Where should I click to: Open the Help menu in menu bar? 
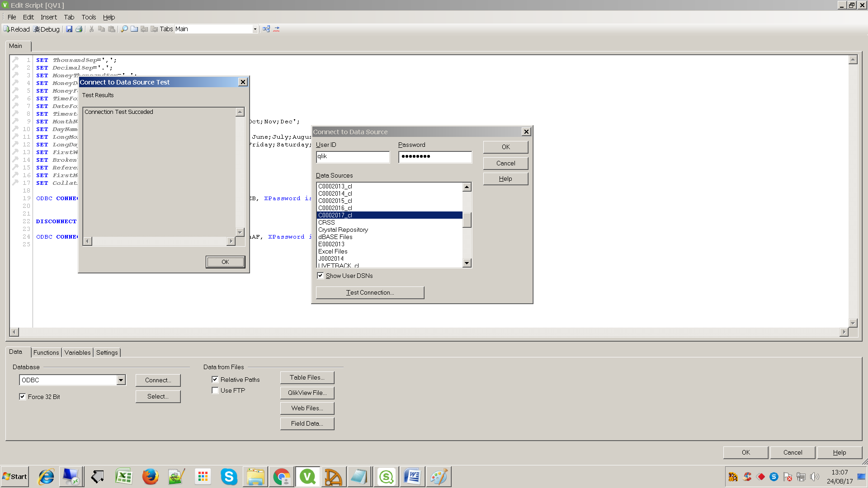109,17
